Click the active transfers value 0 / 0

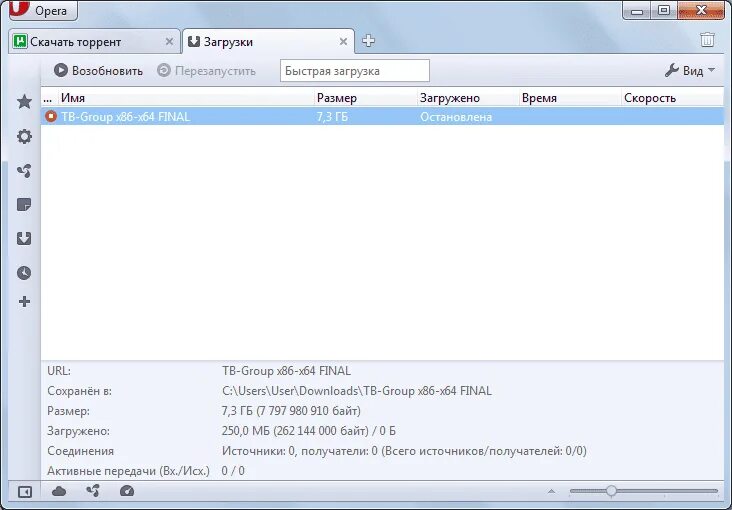(x=233, y=470)
